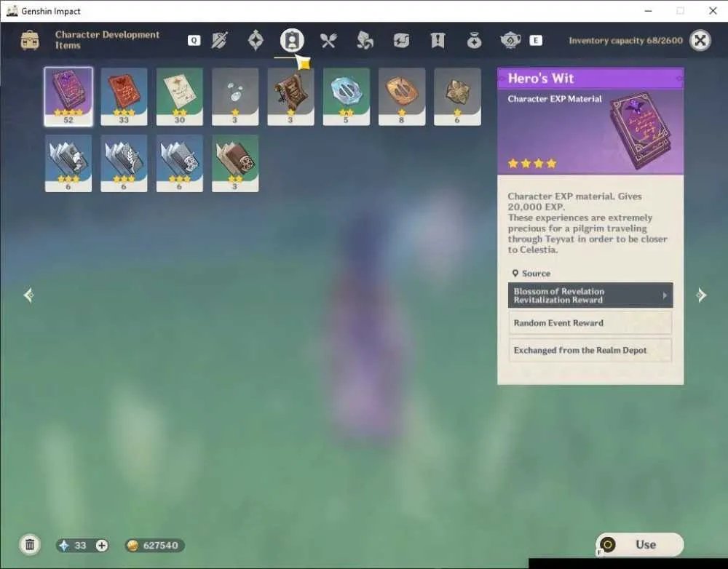Click the Random Event Reward source
The image size is (728, 569).
pyautogui.click(x=590, y=322)
